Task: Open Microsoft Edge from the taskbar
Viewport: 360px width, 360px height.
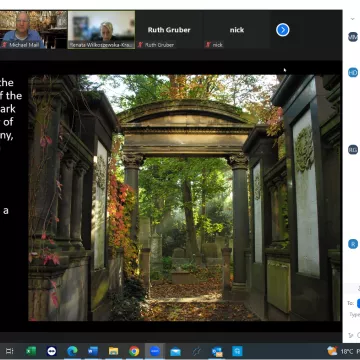Action: 72,351
